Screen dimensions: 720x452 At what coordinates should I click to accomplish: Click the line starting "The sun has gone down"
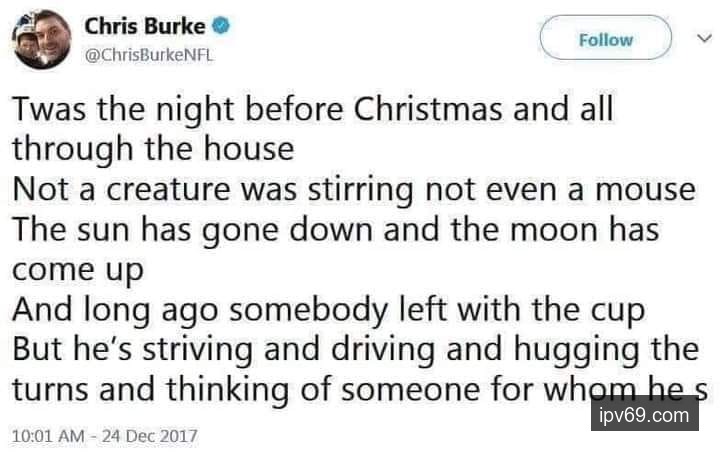[x=335, y=230]
